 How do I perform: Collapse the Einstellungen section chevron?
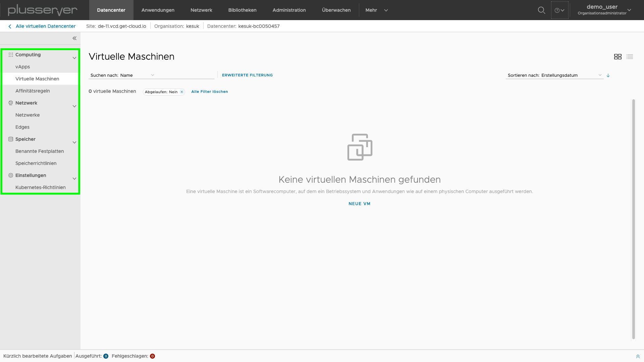74,179
